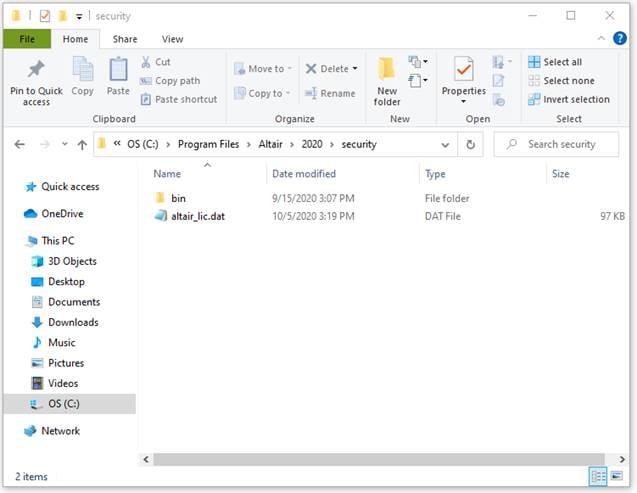The height and width of the screenshot is (493, 637).
Task: Create a New folder
Action: click(387, 82)
